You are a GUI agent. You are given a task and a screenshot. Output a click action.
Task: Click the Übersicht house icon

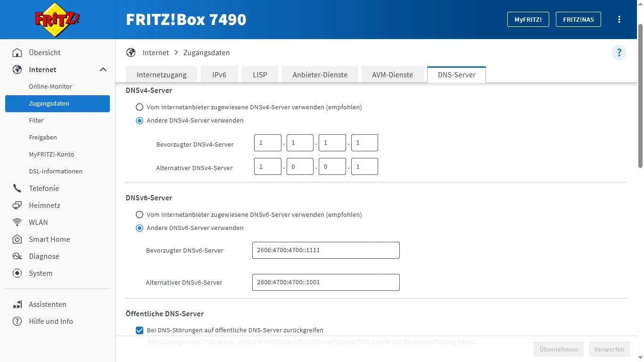pos(17,53)
